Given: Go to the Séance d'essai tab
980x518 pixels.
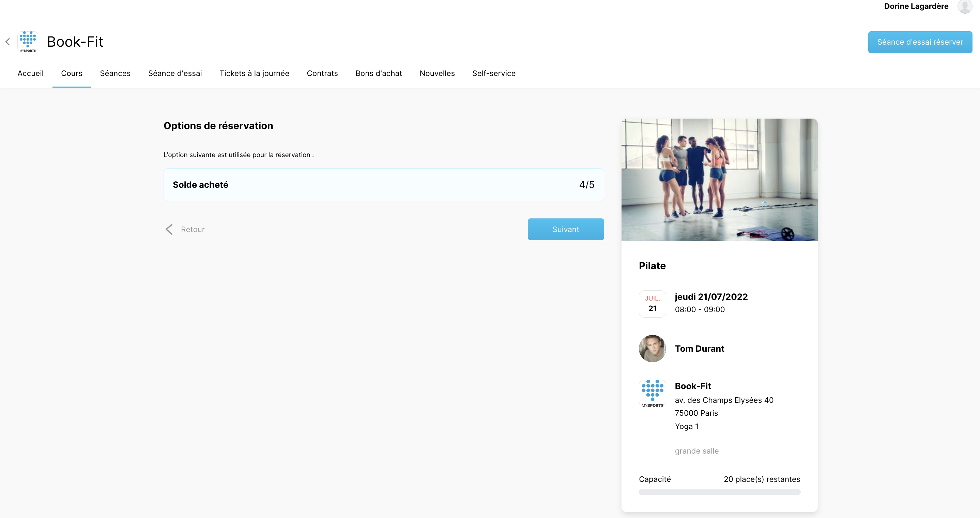Looking at the screenshot, I should coord(175,74).
